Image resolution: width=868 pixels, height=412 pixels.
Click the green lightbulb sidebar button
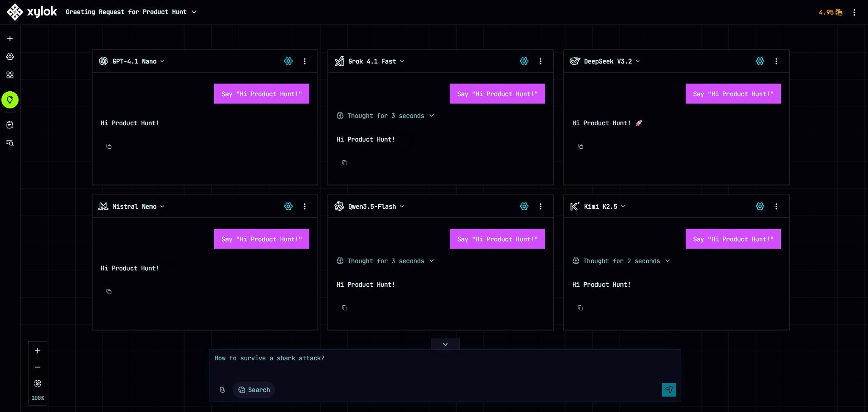[x=10, y=100]
